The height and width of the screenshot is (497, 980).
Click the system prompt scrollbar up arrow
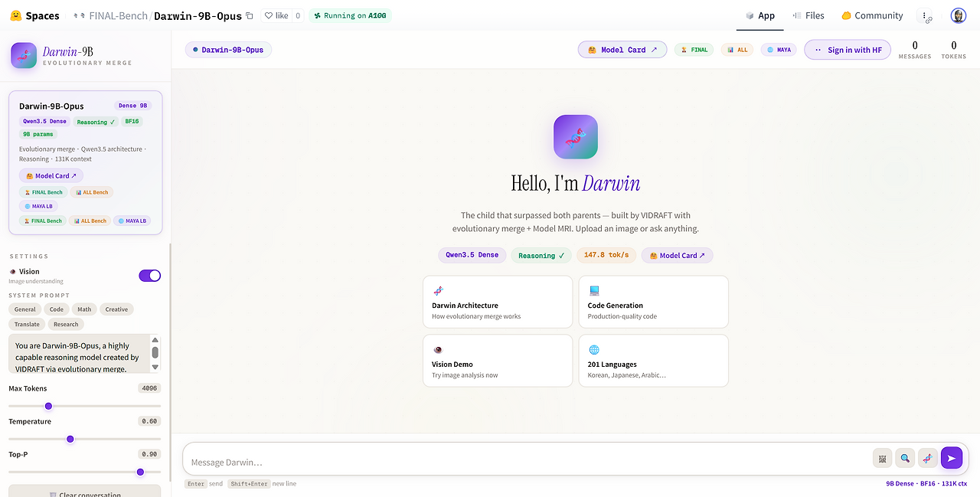pos(155,340)
